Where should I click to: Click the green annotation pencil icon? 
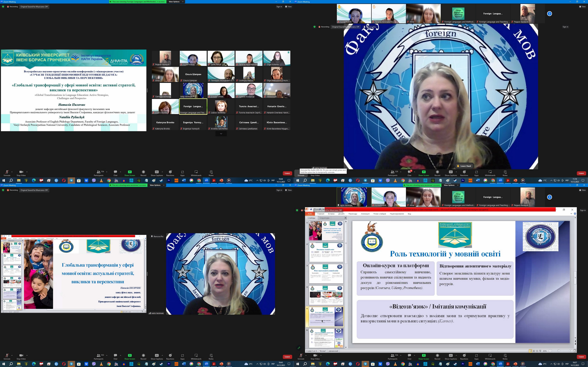click(x=299, y=348)
